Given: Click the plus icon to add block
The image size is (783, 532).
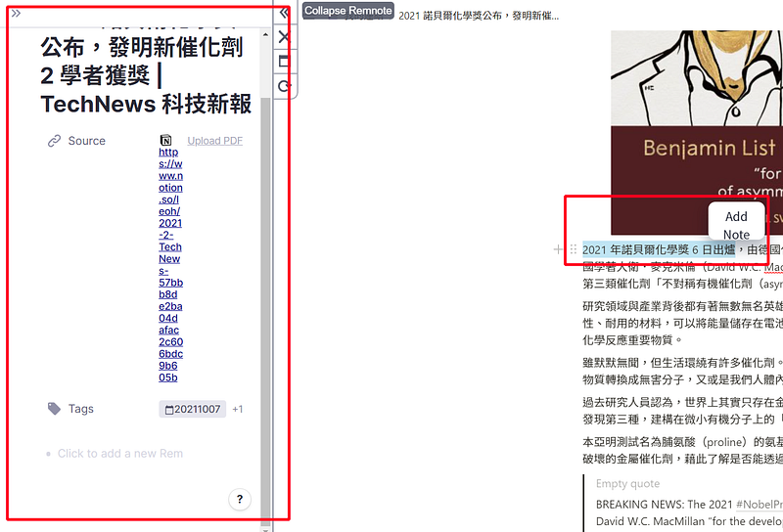Looking at the screenshot, I should [558, 249].
